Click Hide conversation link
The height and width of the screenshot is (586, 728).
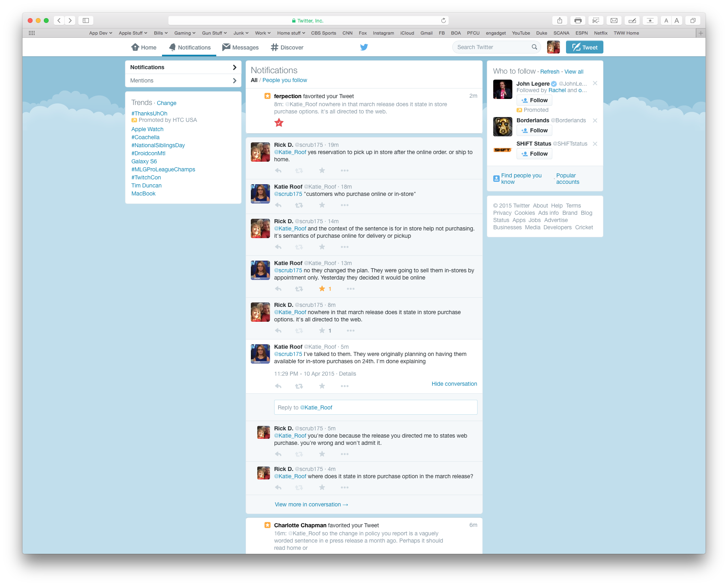(x=454, y=384)
